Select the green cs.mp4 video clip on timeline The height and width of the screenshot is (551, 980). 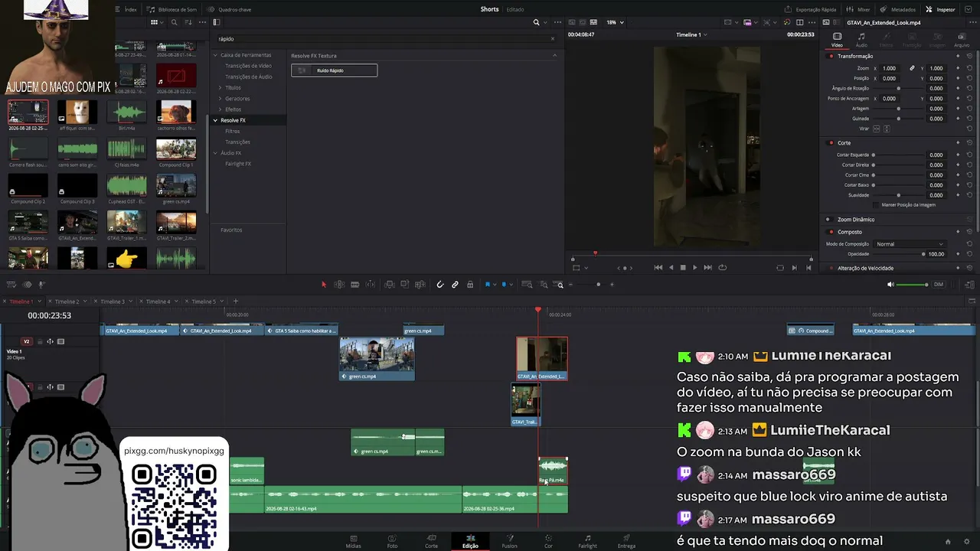pos(377,359)
